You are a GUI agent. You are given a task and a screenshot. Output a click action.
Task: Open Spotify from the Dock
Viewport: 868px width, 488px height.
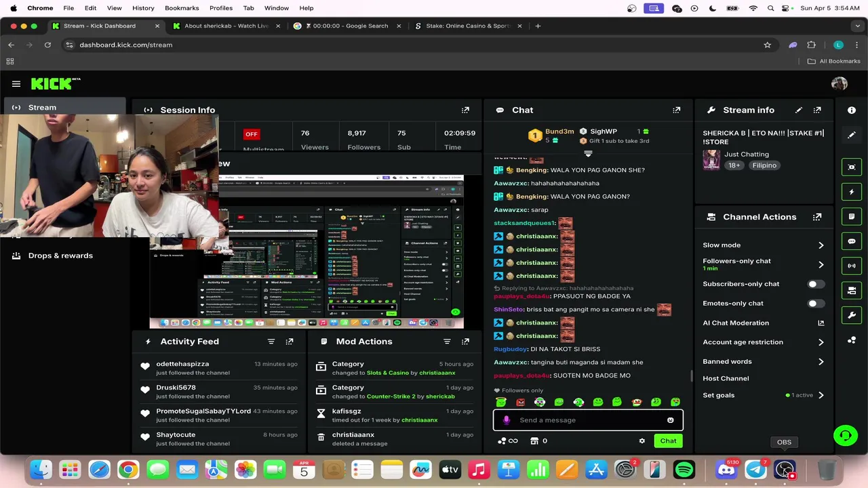pyautogui.click(x=684, y=469)
